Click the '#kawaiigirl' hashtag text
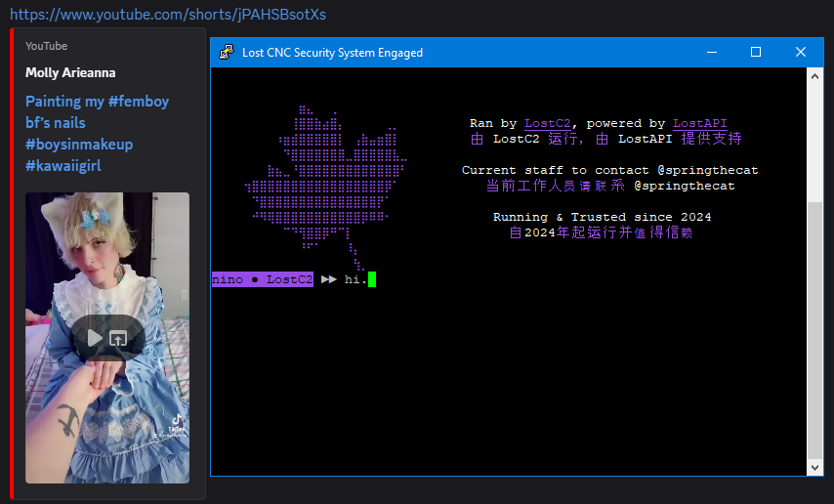Viewport: 834px width, 504px height. 63,165
